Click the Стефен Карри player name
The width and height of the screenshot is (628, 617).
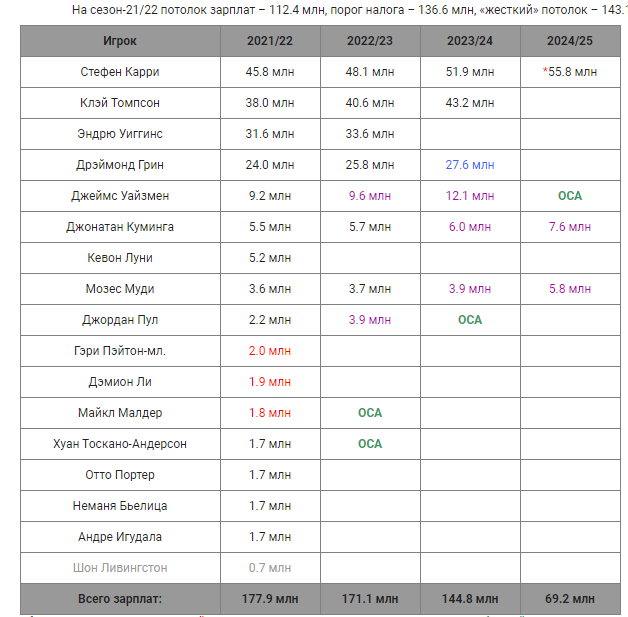[120, 72]
